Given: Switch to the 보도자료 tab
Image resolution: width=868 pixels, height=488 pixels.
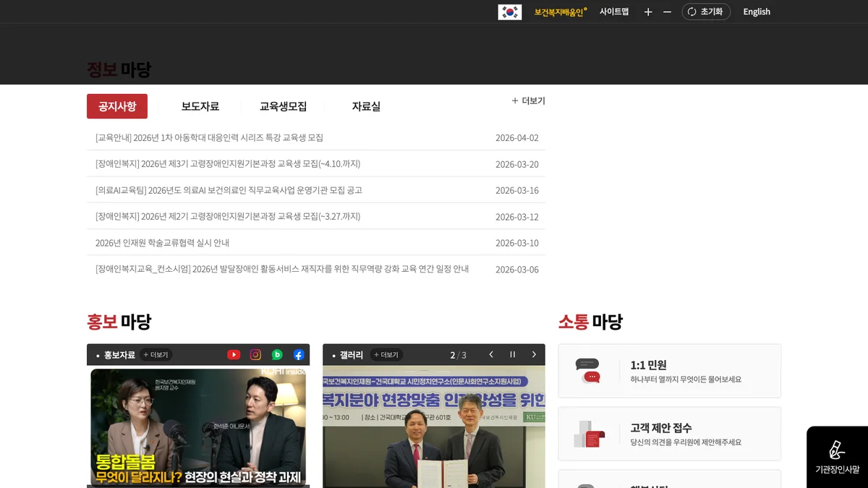Looking at the screenshot, I should [200, 106].
